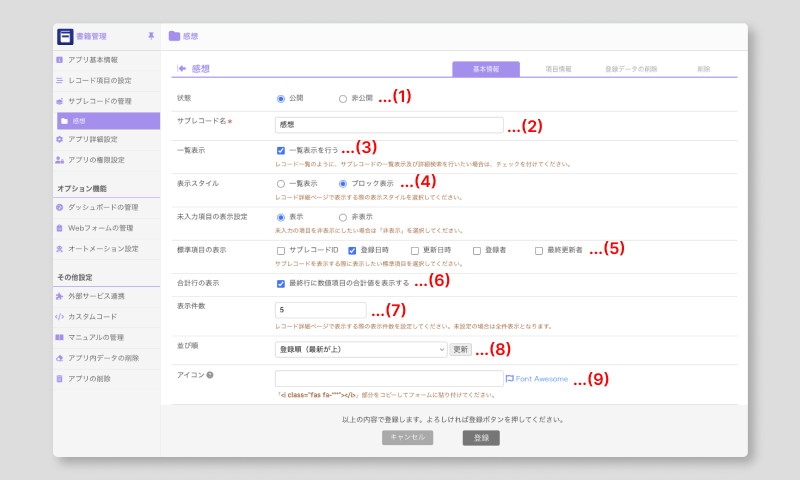Viewport: 800px width, 480px height.
Task: Click the サブレコード名 input field
Action: click(x=389, y=125)
